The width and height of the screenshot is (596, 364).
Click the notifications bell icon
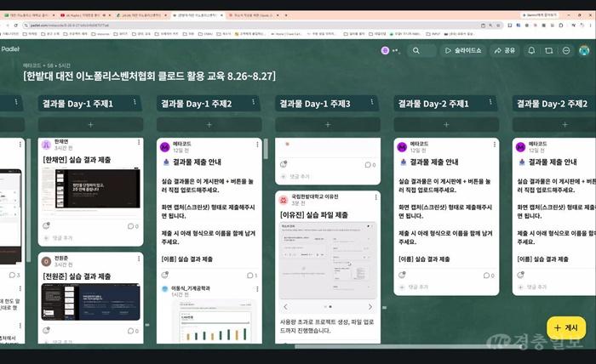pos(531,50)
